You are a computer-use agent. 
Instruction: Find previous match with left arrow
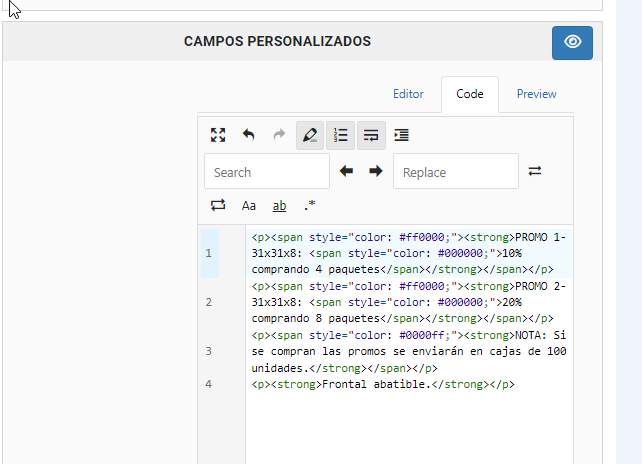347,171
